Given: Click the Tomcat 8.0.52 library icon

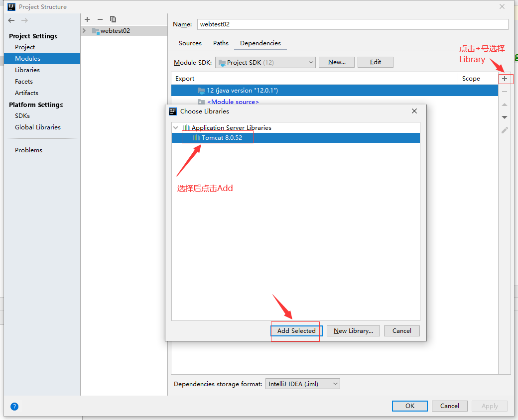Looking at the screenshot, I should pyautogui.click(x=197, y=138).
